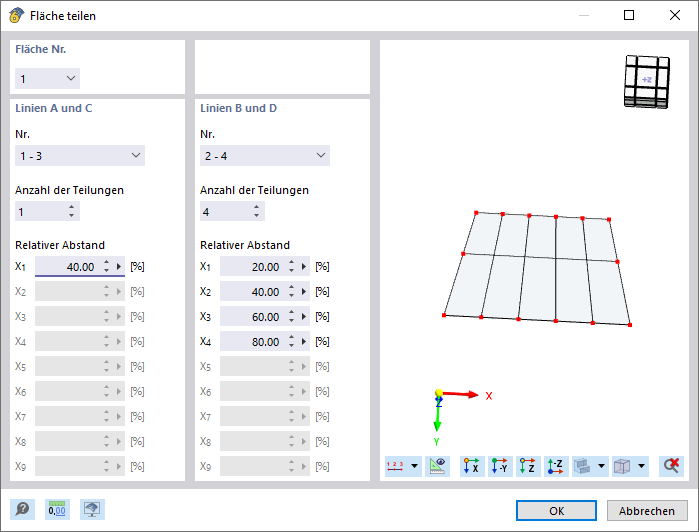This screenshot has width=699, height=532.
Task: Click the divided surface in the preview
Action: coord(537,269)
